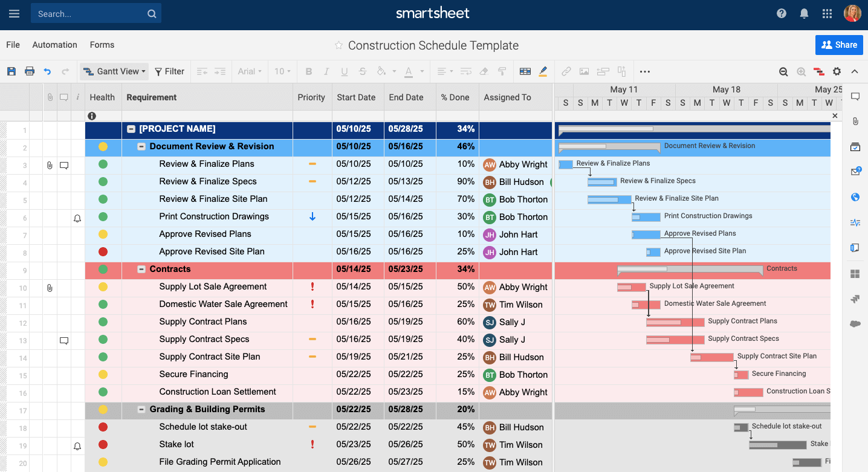Select the format painter tool
Viewport: 868px width, 472px height.
[502, 71]
